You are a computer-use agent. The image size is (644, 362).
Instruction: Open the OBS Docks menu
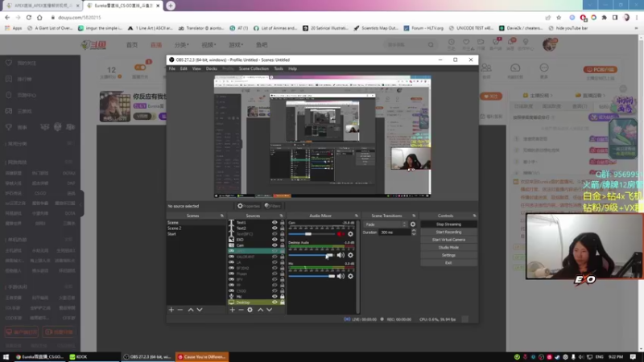[x=212, y=68]
